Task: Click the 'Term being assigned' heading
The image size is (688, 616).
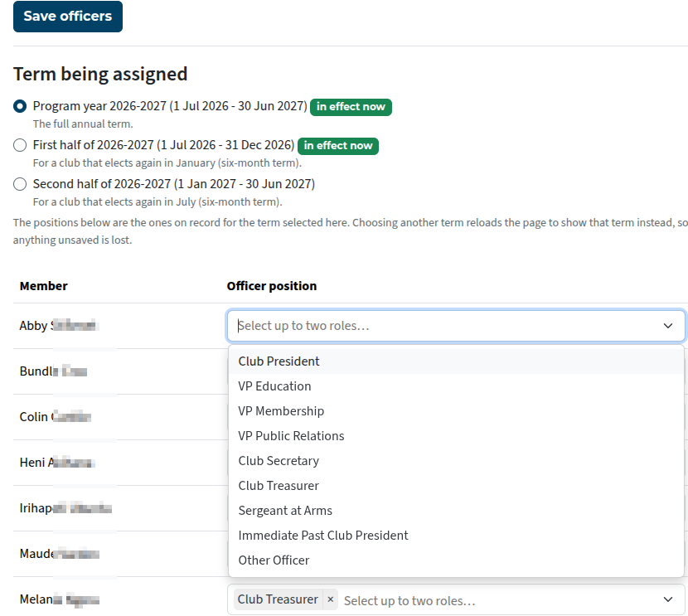Action: click(100, 74)
